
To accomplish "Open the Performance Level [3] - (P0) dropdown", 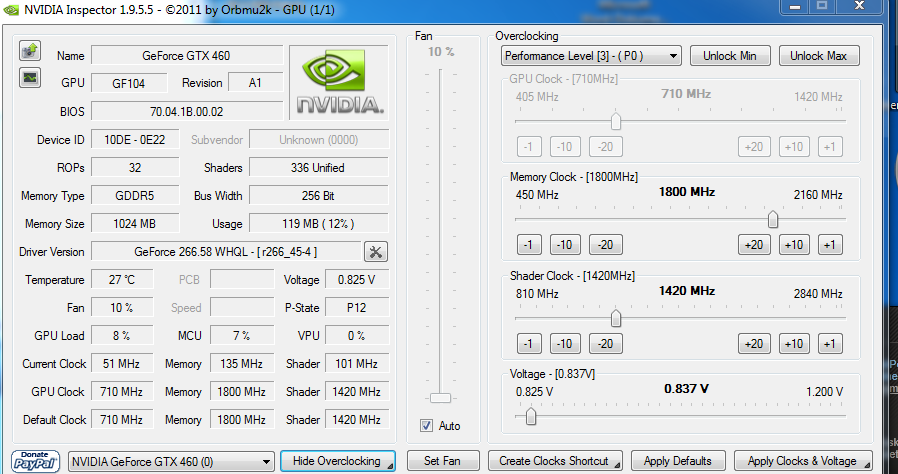I will [591, 56].
